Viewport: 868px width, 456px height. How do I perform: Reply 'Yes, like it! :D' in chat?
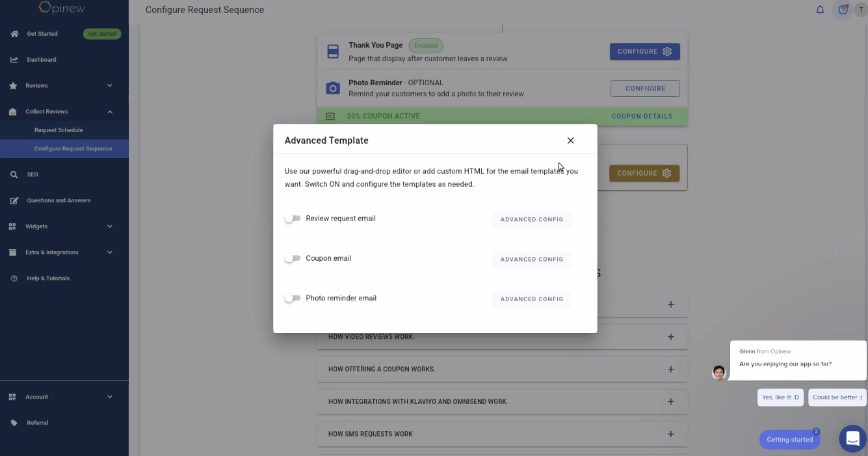tap(780, 397)
